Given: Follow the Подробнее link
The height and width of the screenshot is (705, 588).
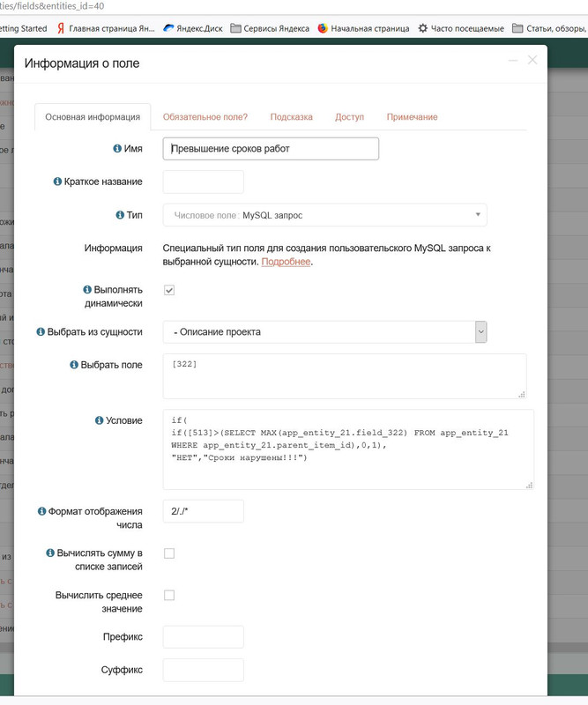Looking at the screenshot, I should pos(286,262).
